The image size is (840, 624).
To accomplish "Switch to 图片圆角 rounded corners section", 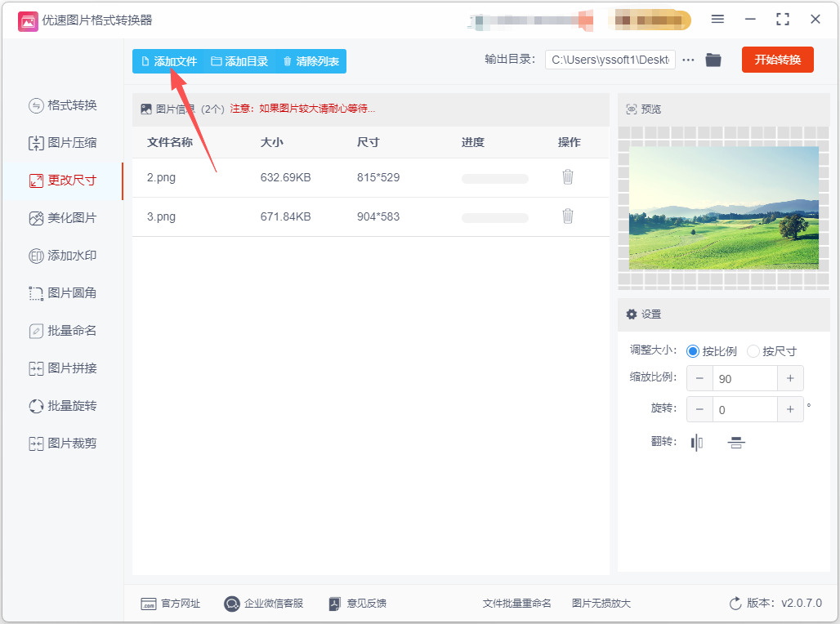I will [x=63, y=293].
